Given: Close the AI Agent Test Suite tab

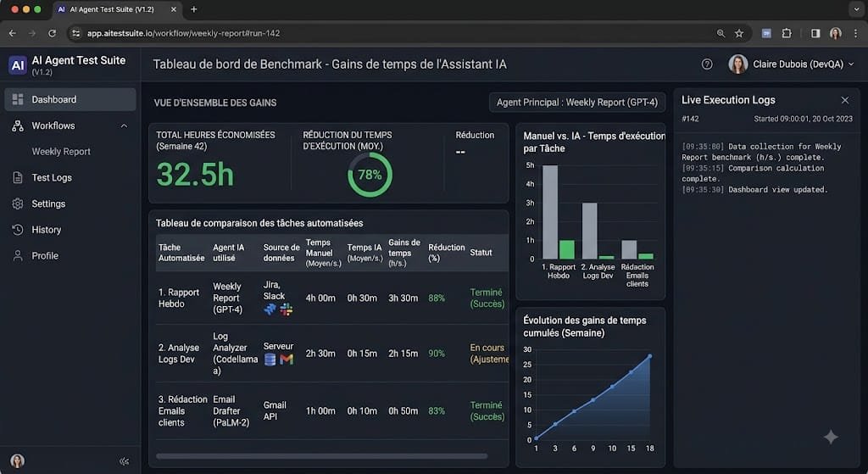Looking at the screenshot, I should (x=173, y=9).
